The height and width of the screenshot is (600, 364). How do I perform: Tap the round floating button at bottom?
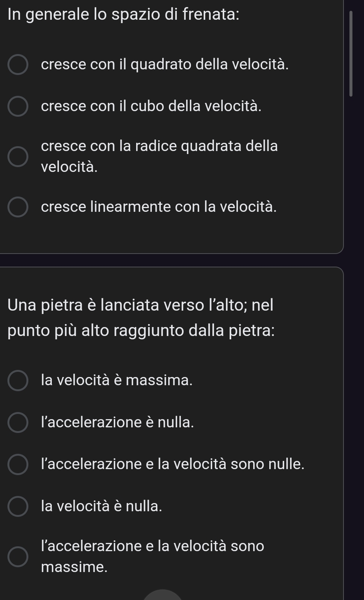point(163,595)
